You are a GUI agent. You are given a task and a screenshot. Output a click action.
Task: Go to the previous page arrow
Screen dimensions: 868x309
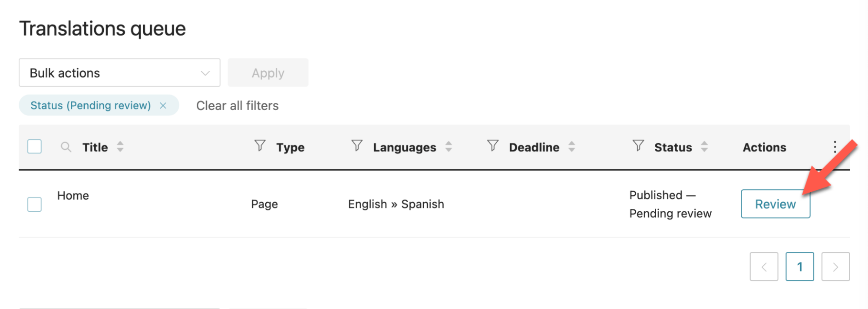(x=764, y=266)
